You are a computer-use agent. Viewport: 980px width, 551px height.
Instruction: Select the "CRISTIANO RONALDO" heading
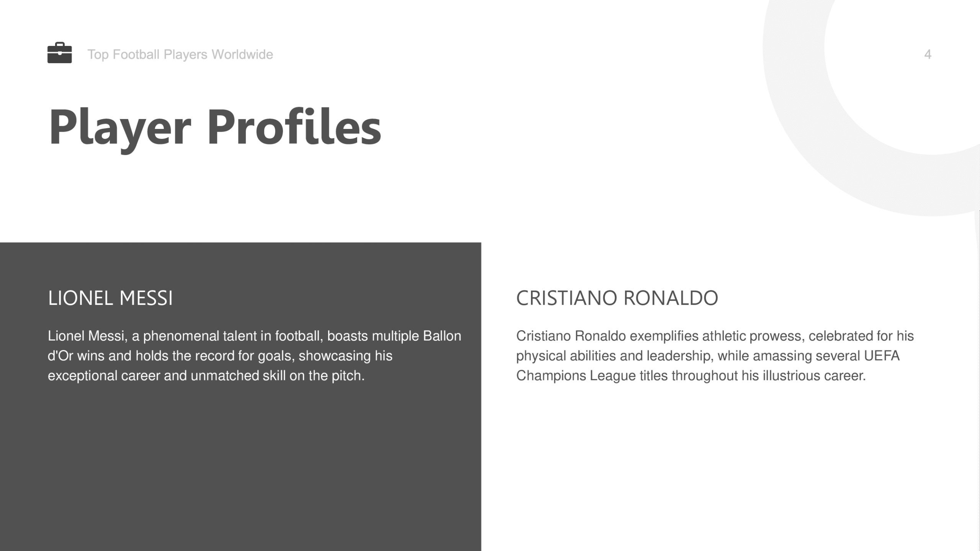click(x=617, y=298)
